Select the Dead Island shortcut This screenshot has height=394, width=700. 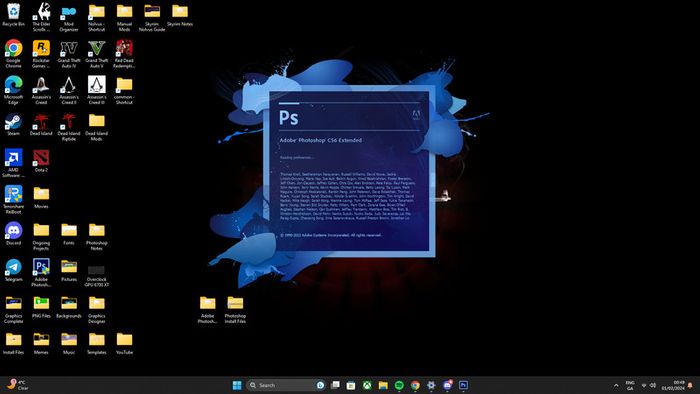tap(41, 124)
